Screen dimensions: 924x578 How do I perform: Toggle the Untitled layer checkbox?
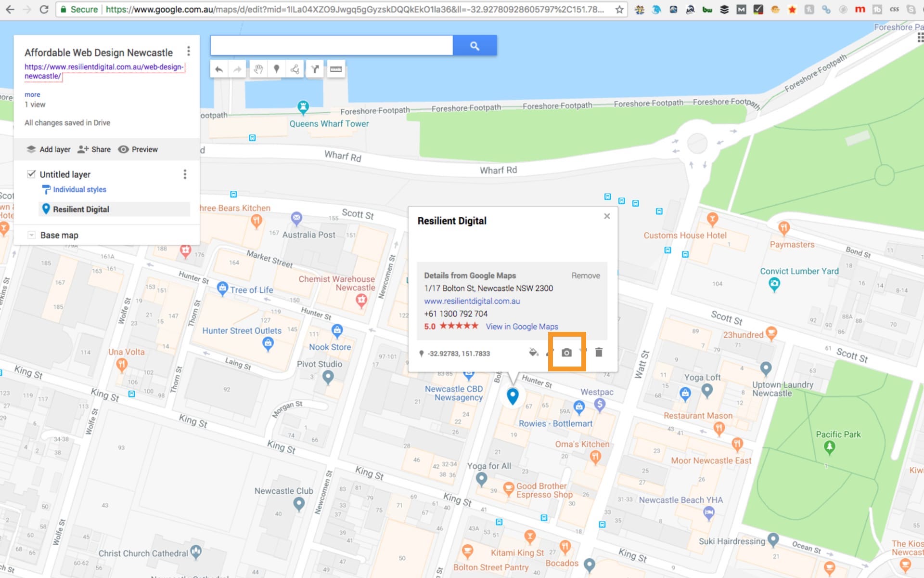click(31, 174)
